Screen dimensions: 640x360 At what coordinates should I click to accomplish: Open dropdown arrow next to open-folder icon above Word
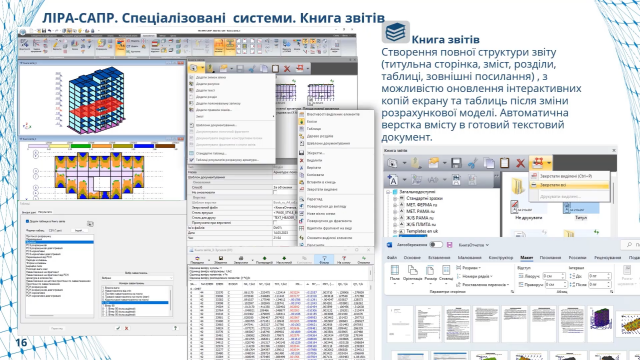(x=444, y=163)
